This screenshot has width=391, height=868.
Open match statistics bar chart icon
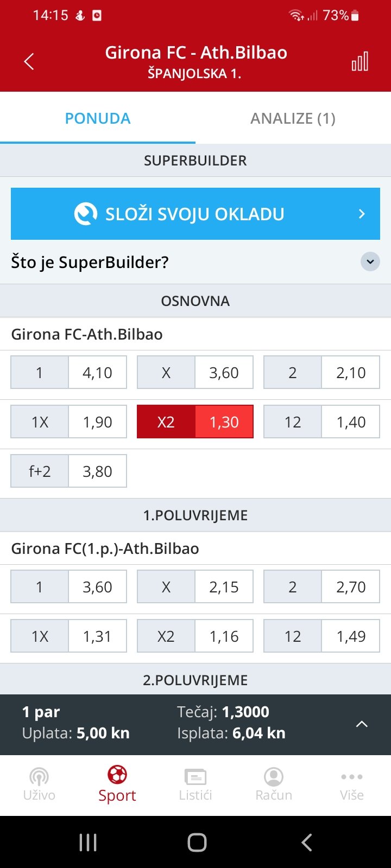[x=360, y=62]
